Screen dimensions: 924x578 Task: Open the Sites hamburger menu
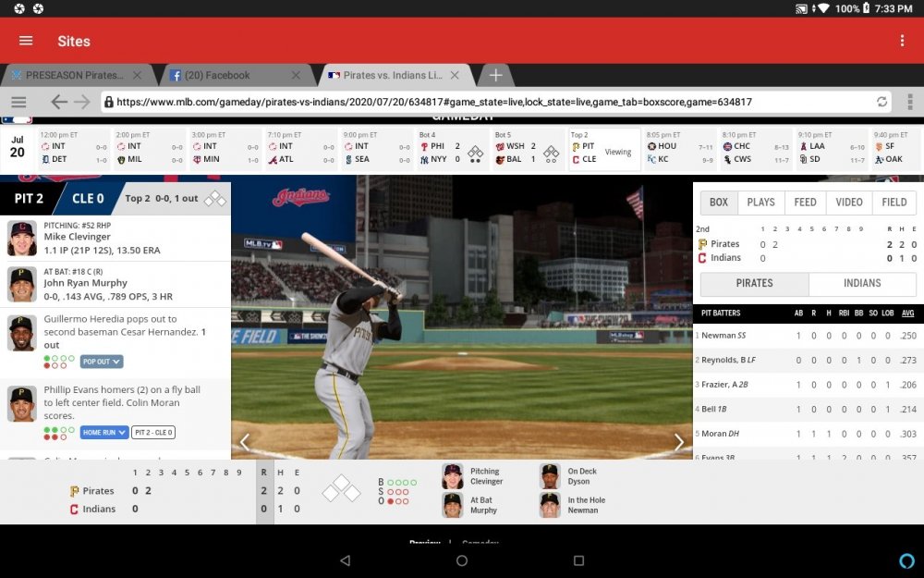26,41
